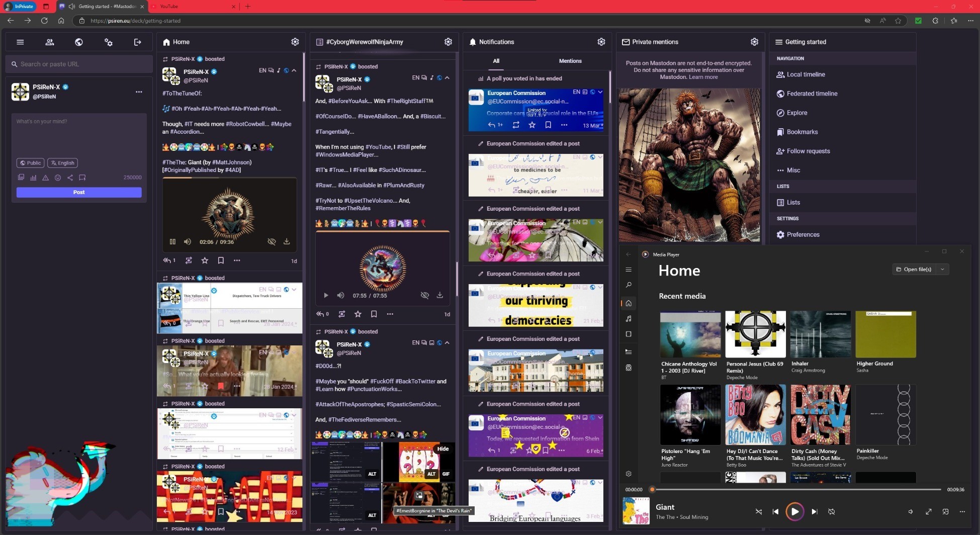Collapse the #BeforeYouAsk post with chevron
The height and width of the screenshot is (535, 980).
pos(447,78)
